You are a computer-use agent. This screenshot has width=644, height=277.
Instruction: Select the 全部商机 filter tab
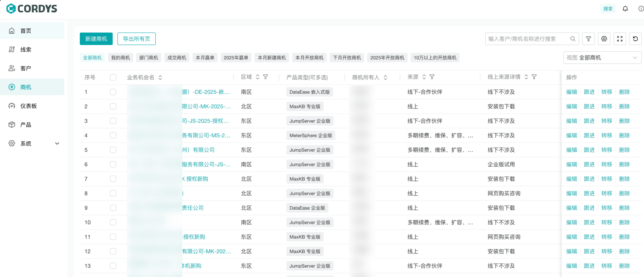[x=92, y=58]
